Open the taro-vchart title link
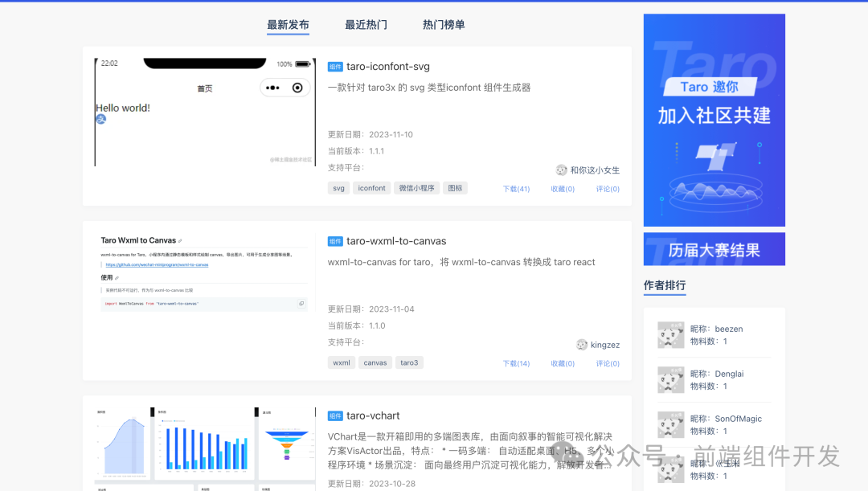This screenshot has height=491, width=868. pos(373,415)
